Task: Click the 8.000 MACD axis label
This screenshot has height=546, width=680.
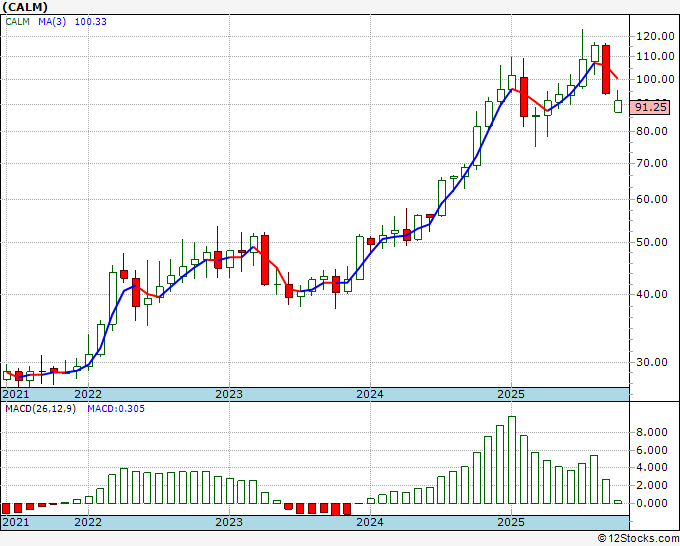Action: 652,432
